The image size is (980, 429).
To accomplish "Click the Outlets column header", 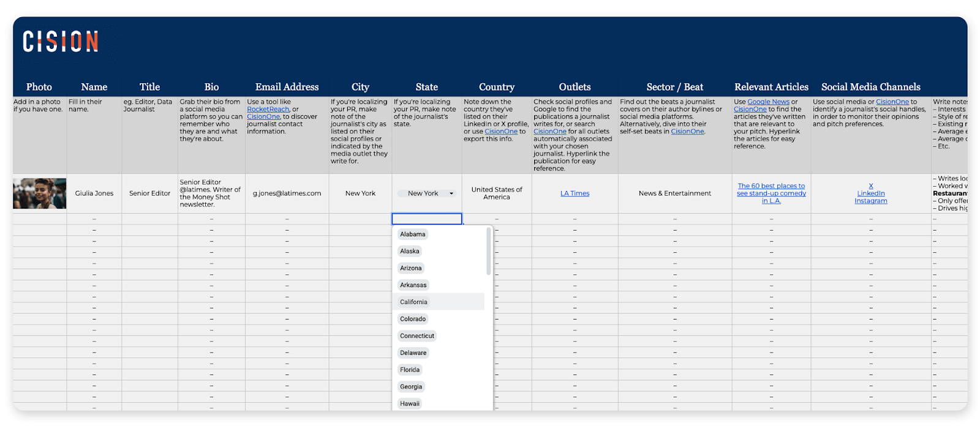I will [575, 87].
